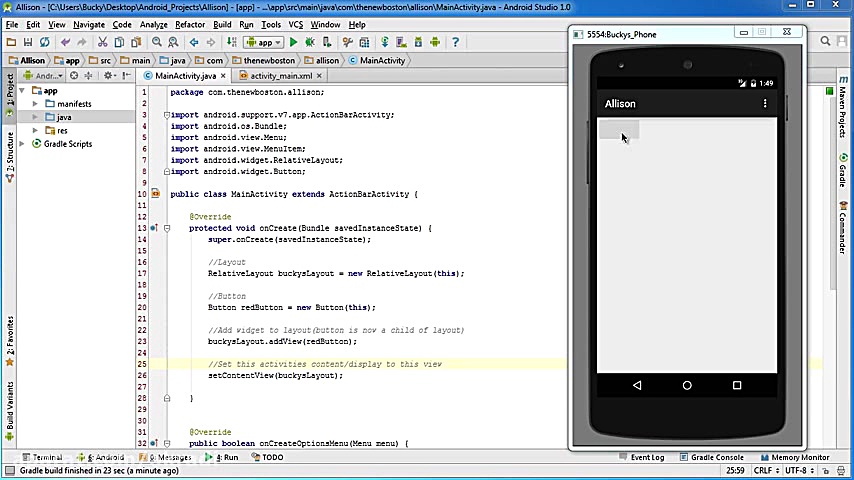Close the MainActivity.java tab
Viewport: 854px width, 480px height.
point(223,76)
